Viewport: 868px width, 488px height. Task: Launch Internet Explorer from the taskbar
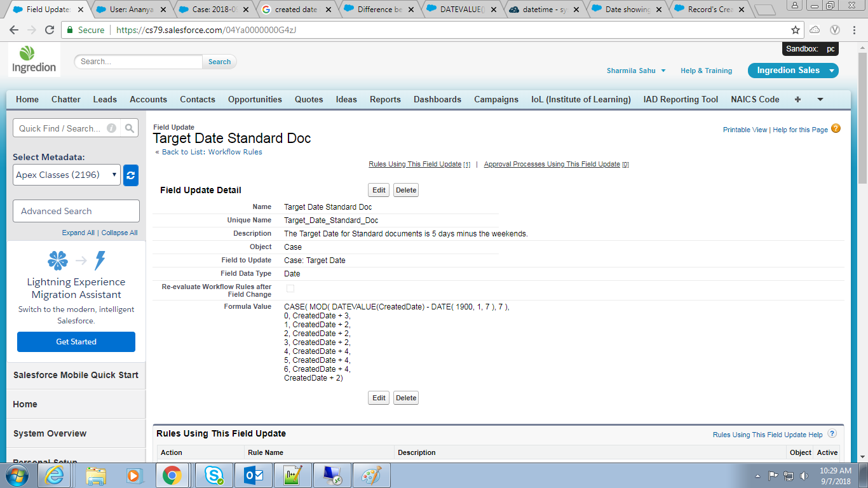[55, 475]
